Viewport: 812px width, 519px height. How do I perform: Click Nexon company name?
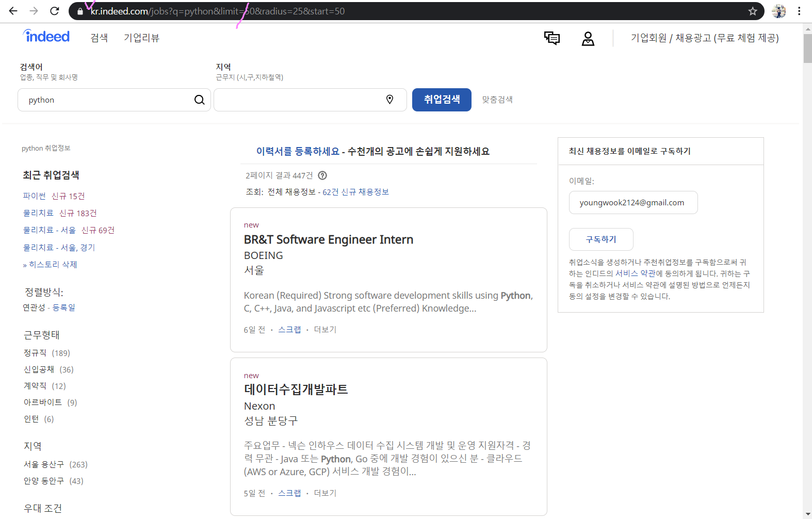click(x=259, y=406)
